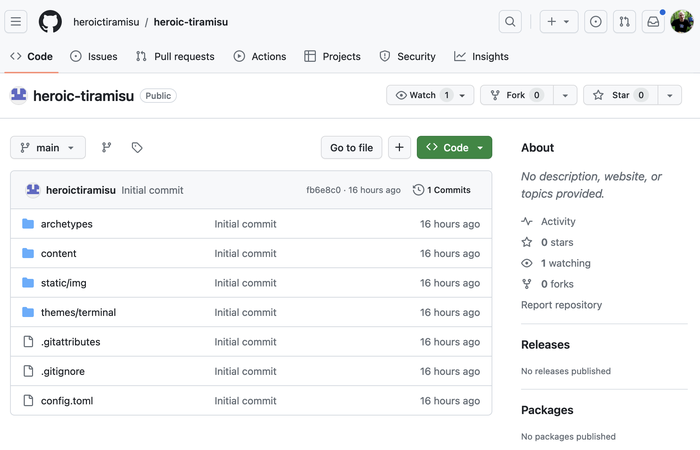The width and height of the screenshot is (700, 450).
Task: Click the content folder icon
Action: tap(28, 253)
